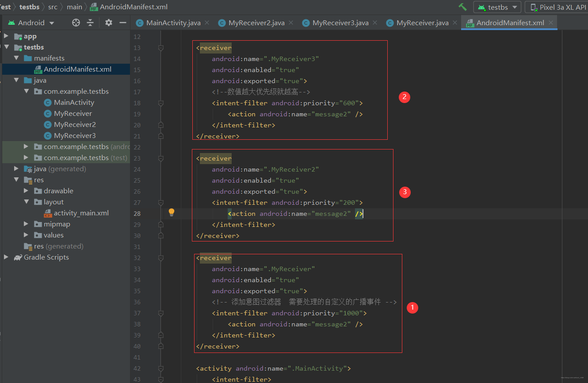Click the locate opened file target icon
This screenshot has width=588, height=383.
[76, 23]
